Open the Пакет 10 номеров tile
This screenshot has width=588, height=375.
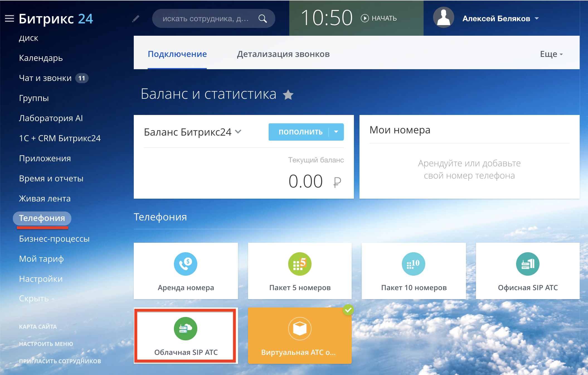414,271
